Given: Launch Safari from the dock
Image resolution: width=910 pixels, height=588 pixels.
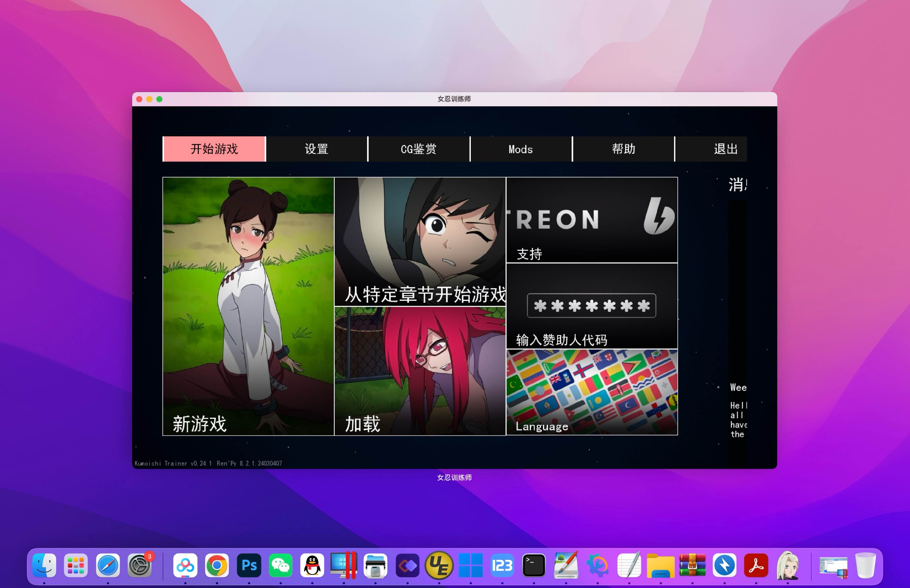Looking at the screenshot, I should click(x=108, y=565).
